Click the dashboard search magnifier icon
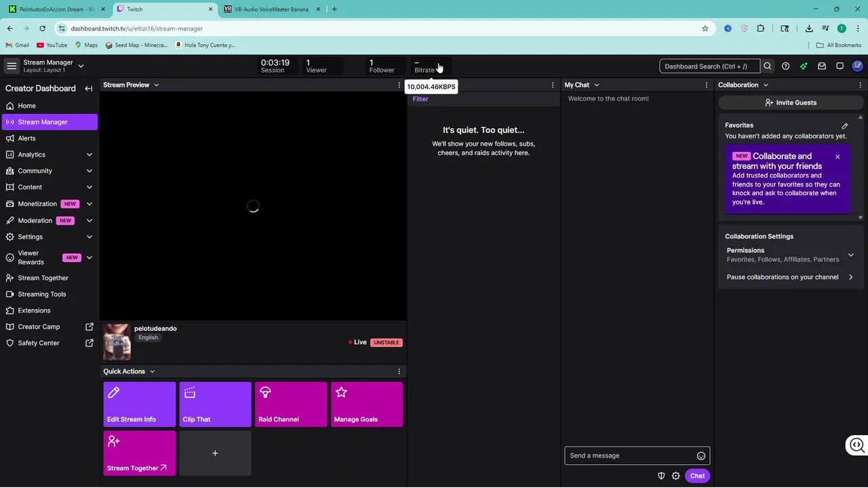The image size is (868, 488). pyautogui.click(x=767, y=66)
